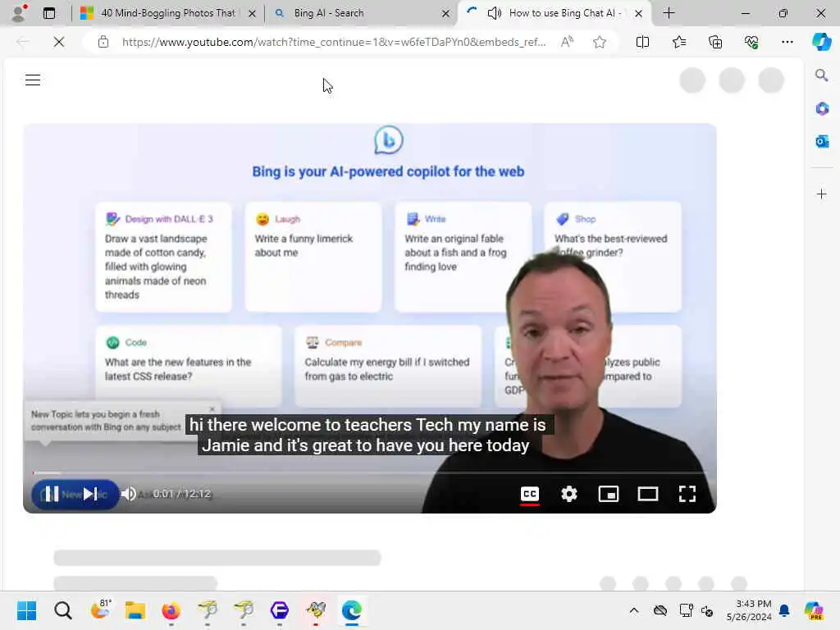Open sidebar search
The image size is (840, 630).
pos(822,75)
